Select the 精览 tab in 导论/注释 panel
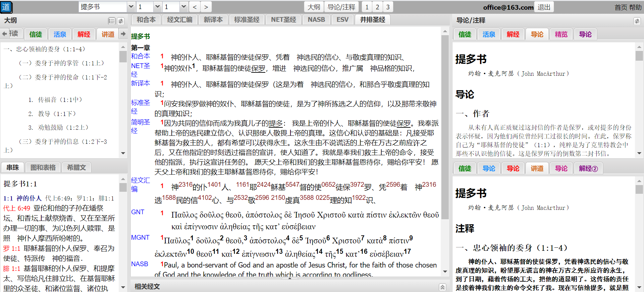This screenshot has width=644, height=292. tap(561, 34)
